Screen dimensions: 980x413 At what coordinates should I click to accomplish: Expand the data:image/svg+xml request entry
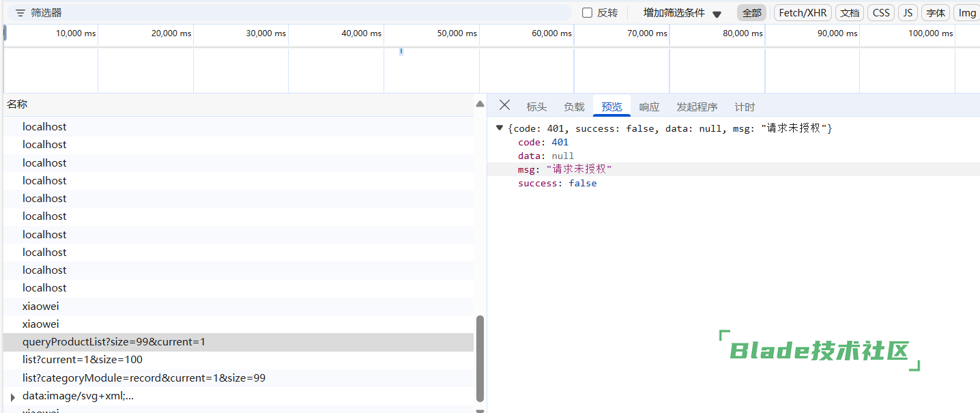[13, 397]
